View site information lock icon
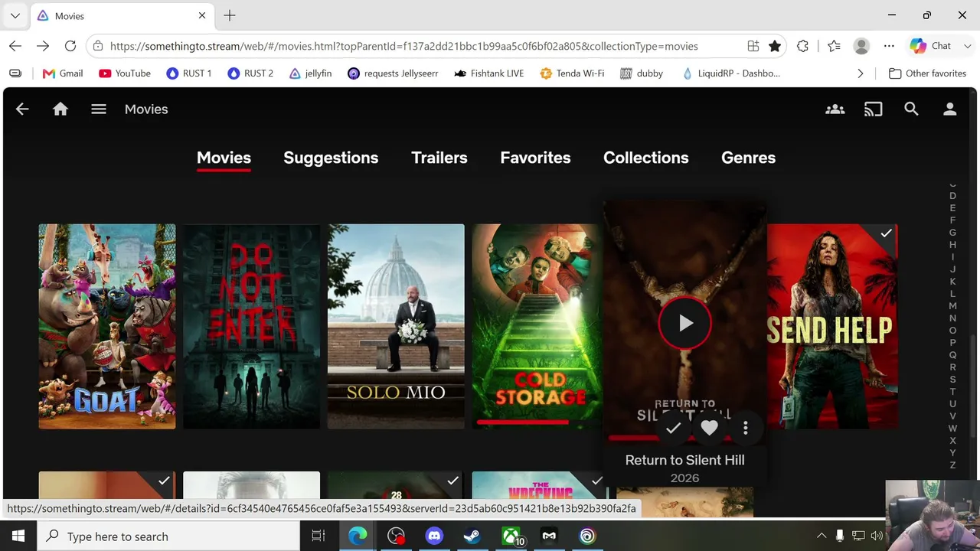The height and width of the screenshot is (551, 980). click(98, 46)
